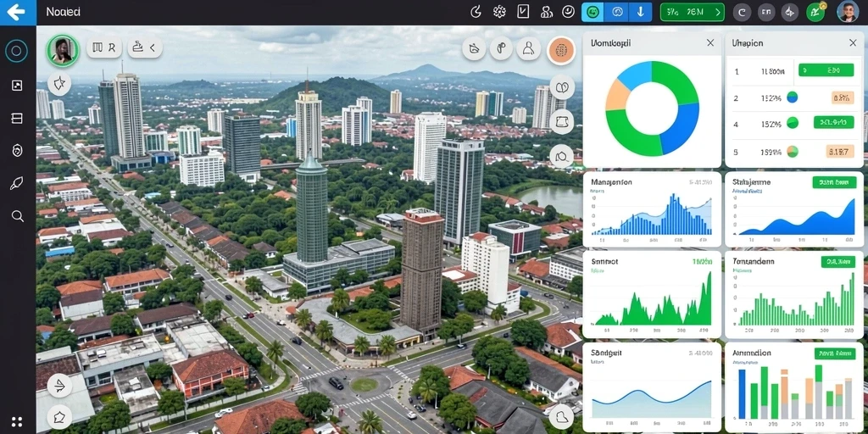Image resolution: width=868 pixels, height=434 pixels.
Task: Click the outlined smiley clock icon in top bar
Action: (569, 12)
